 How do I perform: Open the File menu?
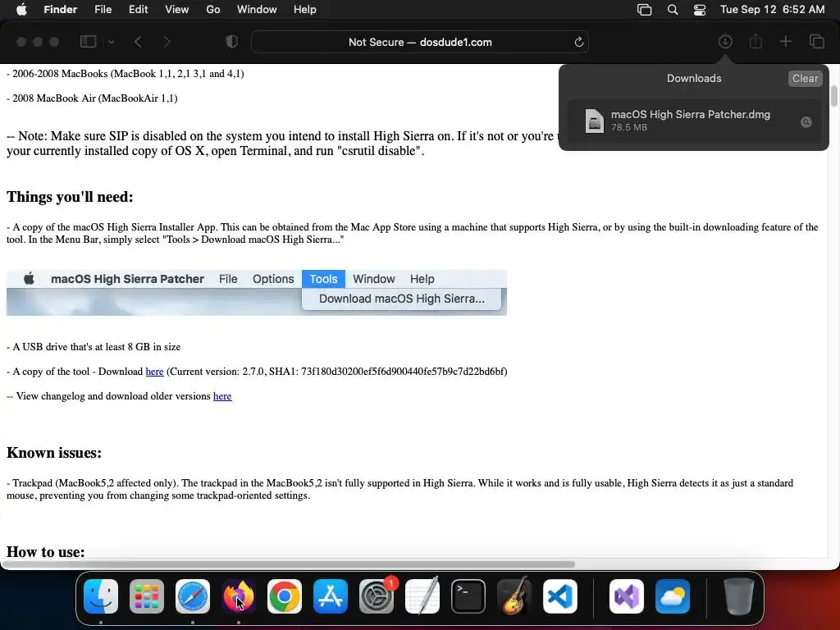tap(103, 10)
